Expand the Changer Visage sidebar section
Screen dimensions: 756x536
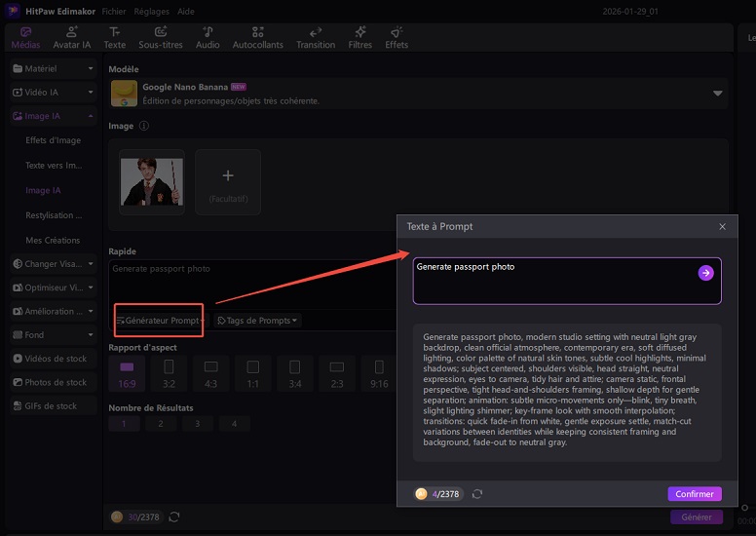pyautogui.click(x=53, y=264)
